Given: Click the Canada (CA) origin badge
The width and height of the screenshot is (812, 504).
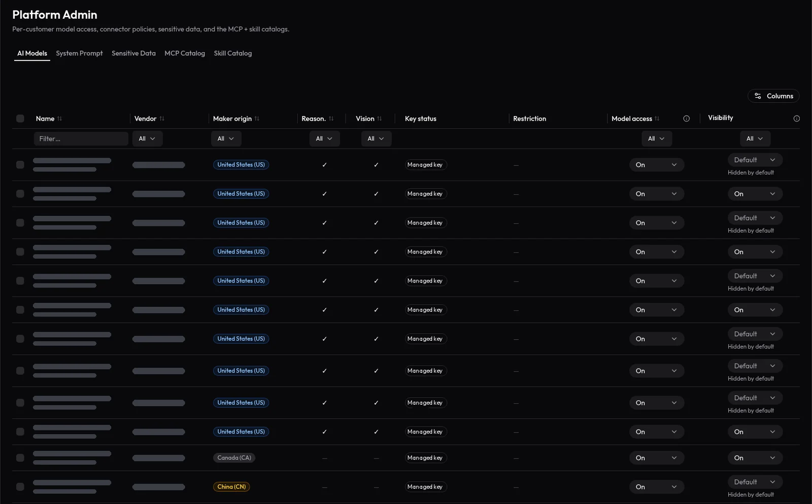Looking at the screenshot, I should click(234, 458).
